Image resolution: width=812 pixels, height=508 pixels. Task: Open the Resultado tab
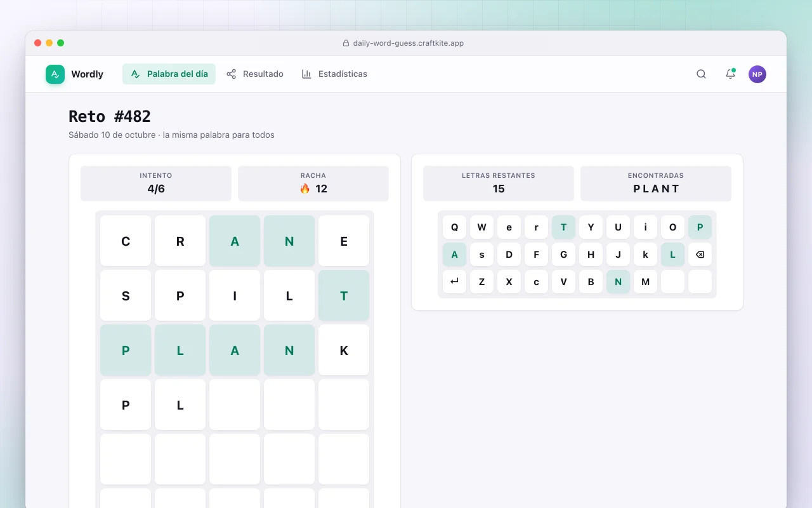coord(255,74)
